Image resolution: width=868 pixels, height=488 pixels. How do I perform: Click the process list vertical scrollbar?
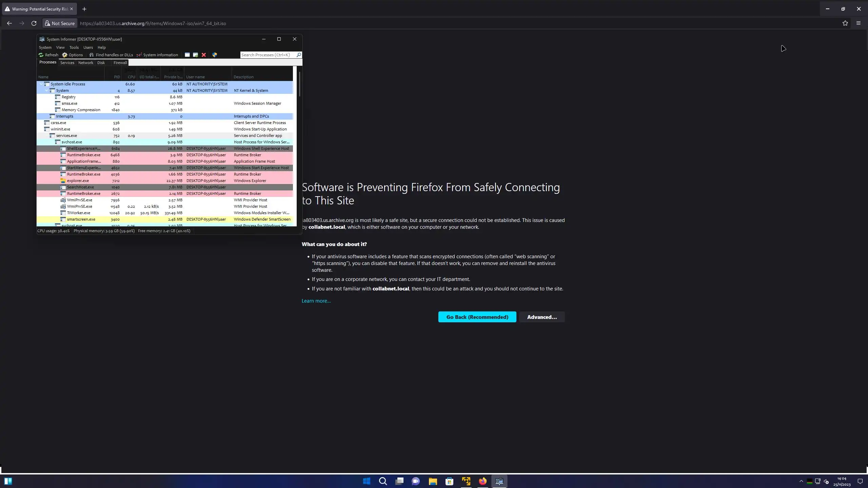click(x=299, y=85)
